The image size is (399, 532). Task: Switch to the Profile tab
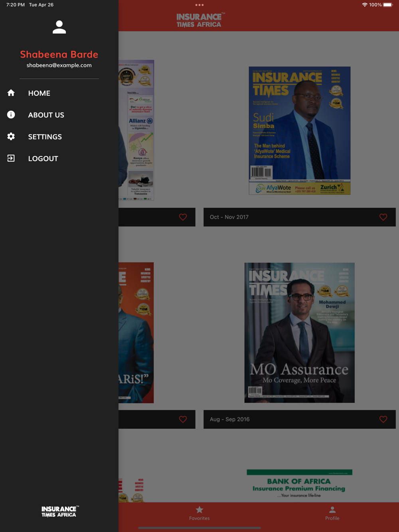click(332, 513)
